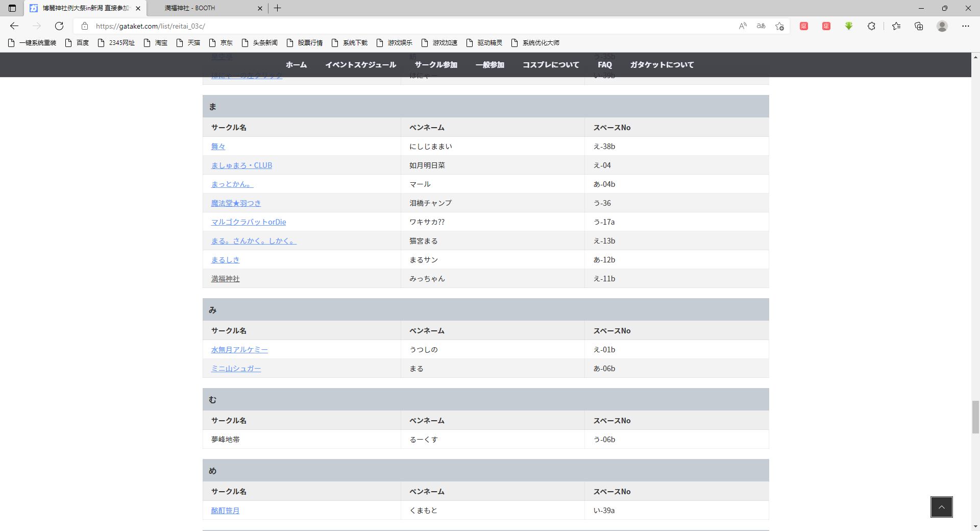Click the read aloud icon
The image size is (980, 531).
[743, 26]
